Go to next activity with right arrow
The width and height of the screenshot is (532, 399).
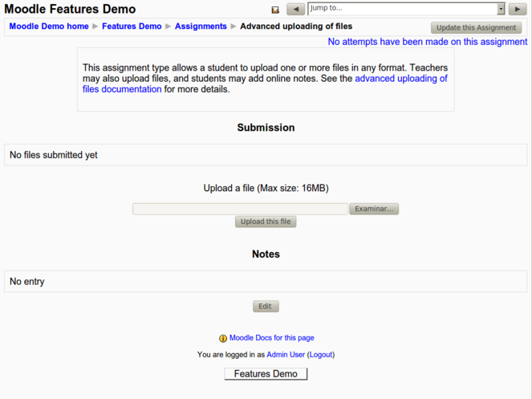518,9
